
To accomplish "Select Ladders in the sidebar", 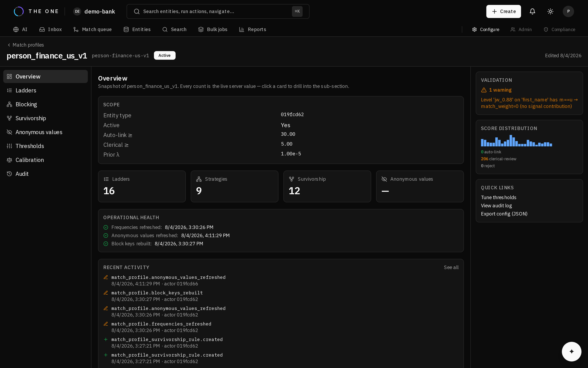I will 46,91.
